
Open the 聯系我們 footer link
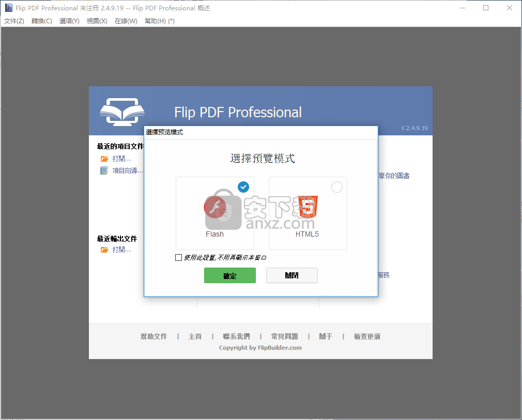[x=236, y=336]
